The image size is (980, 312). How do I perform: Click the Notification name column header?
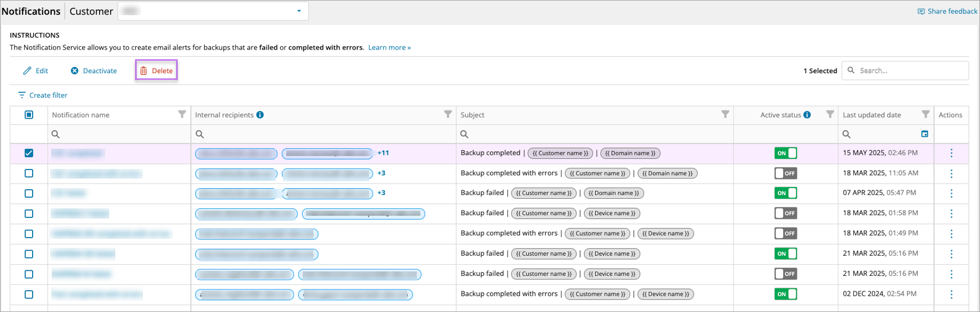coord(80,115)
